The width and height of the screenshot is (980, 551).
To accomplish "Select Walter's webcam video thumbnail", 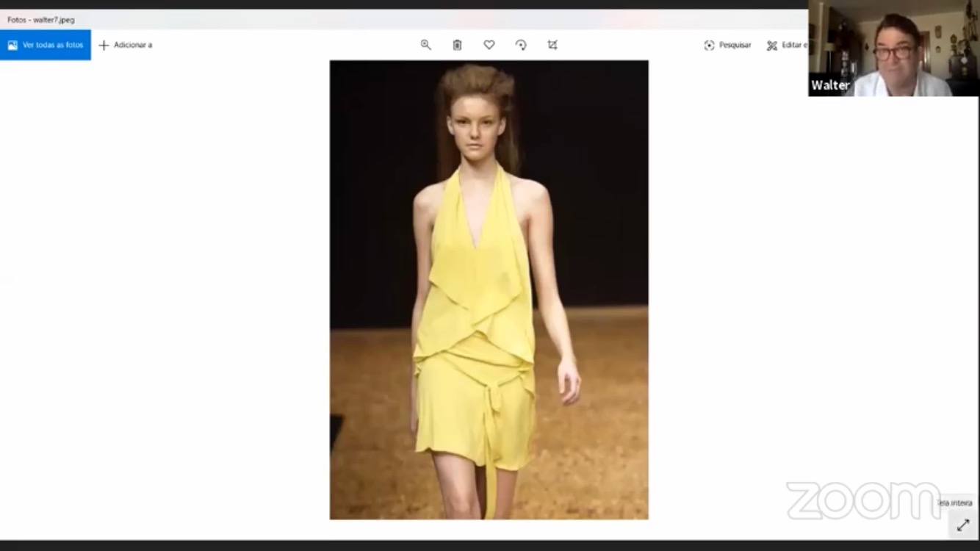I will coord(893,48).
